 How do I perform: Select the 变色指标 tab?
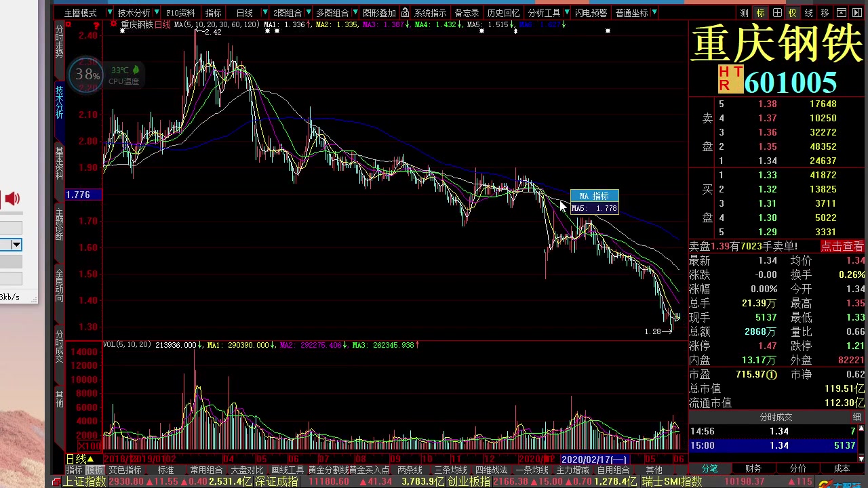click(x=125, y=470)
